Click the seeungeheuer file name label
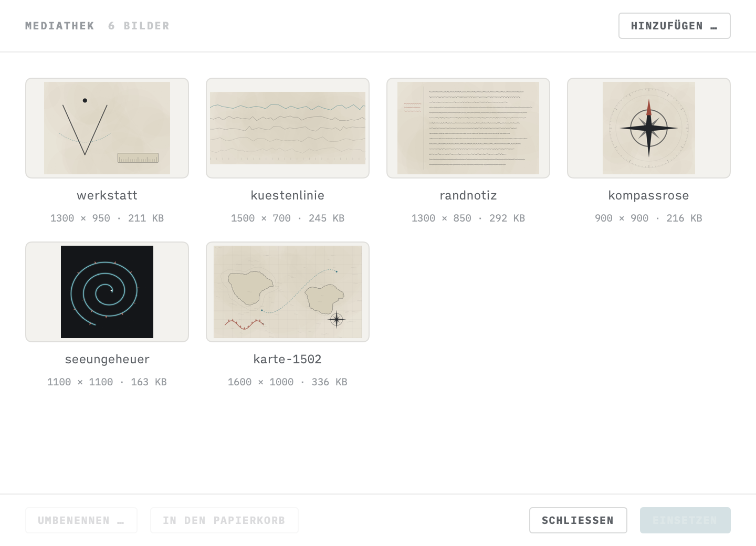Viewport: 756px width, 546px height. coord(107,359)
